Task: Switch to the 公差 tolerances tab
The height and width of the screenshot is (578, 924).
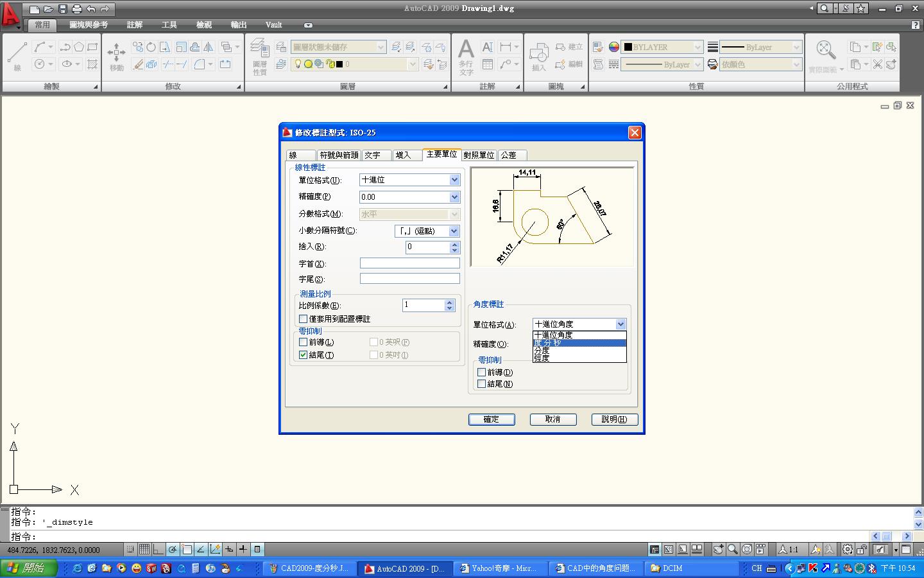Action: click(511, 155)
